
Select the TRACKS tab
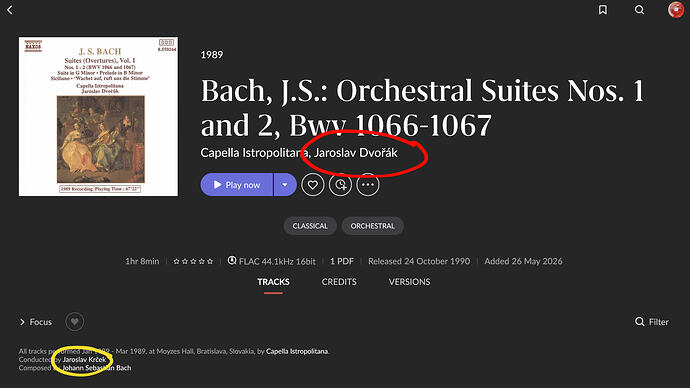(273, 282)
